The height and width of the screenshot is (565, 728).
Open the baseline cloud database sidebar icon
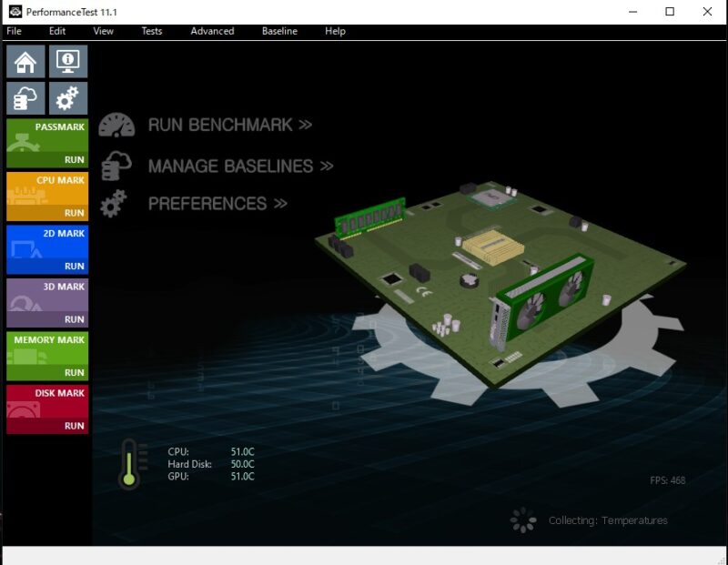(x=25, y=98)
